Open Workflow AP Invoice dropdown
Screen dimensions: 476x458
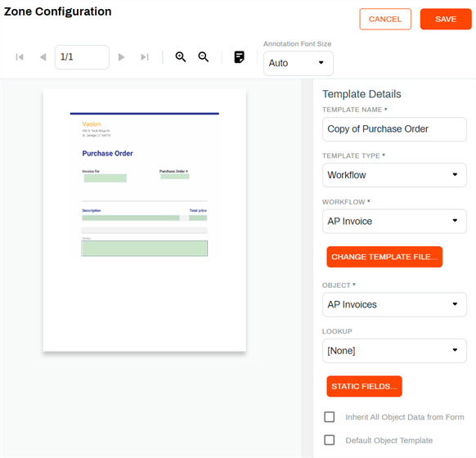394,222
